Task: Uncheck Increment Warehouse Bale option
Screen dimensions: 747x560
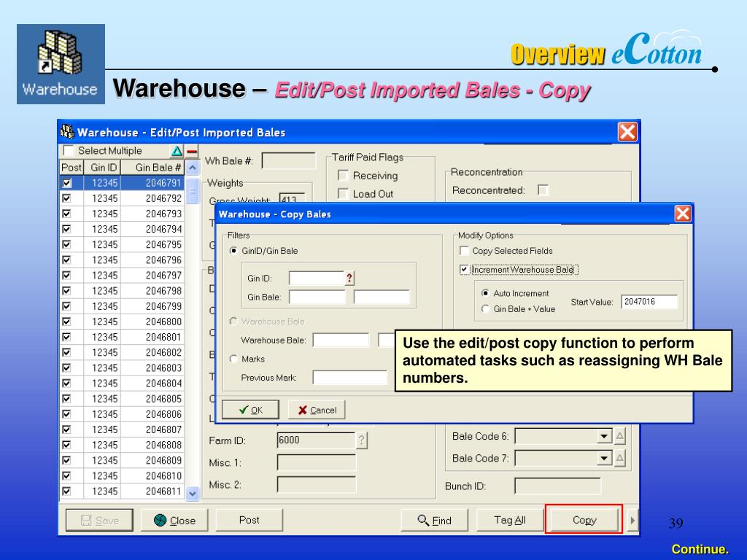Action: point(464,270)
